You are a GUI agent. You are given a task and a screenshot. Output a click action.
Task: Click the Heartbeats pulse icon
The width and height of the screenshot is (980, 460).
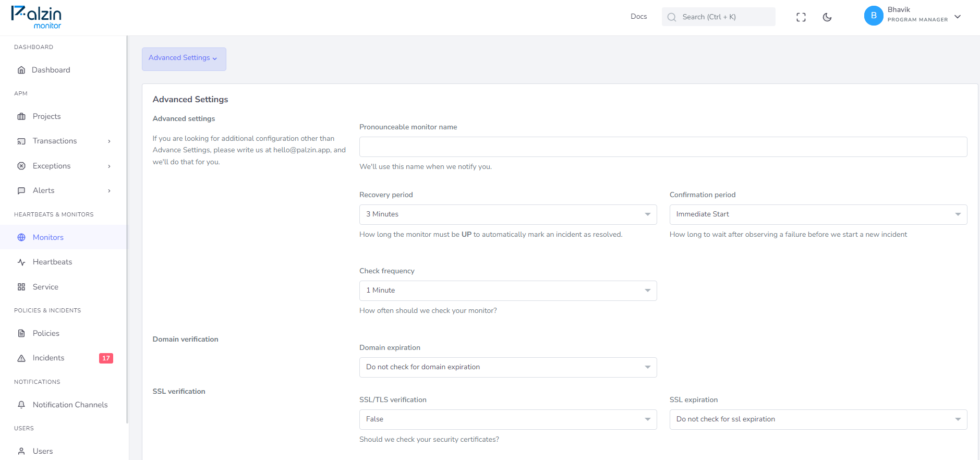click(21, 262)
